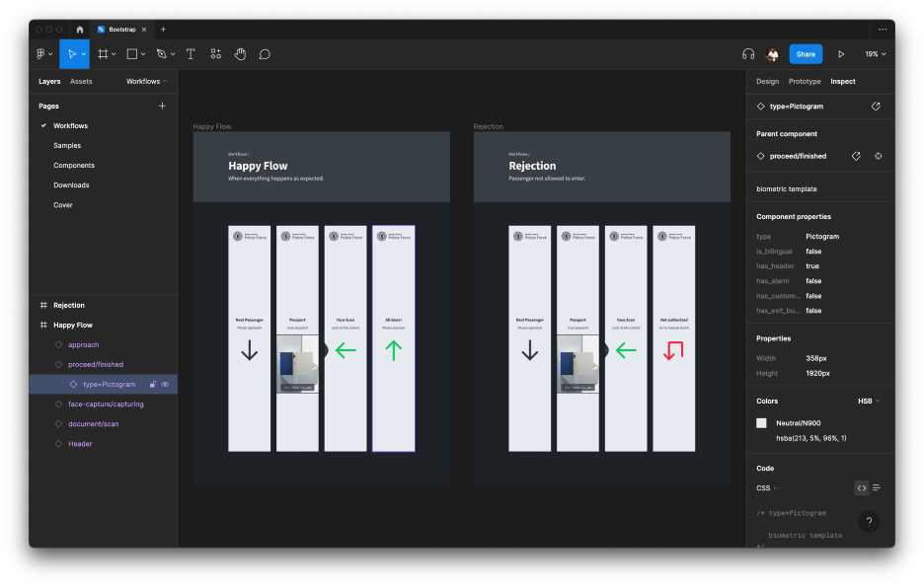Open the zoom level 19% dropdown
Screen dimensions: 924x586
click(x=875, y=54)
